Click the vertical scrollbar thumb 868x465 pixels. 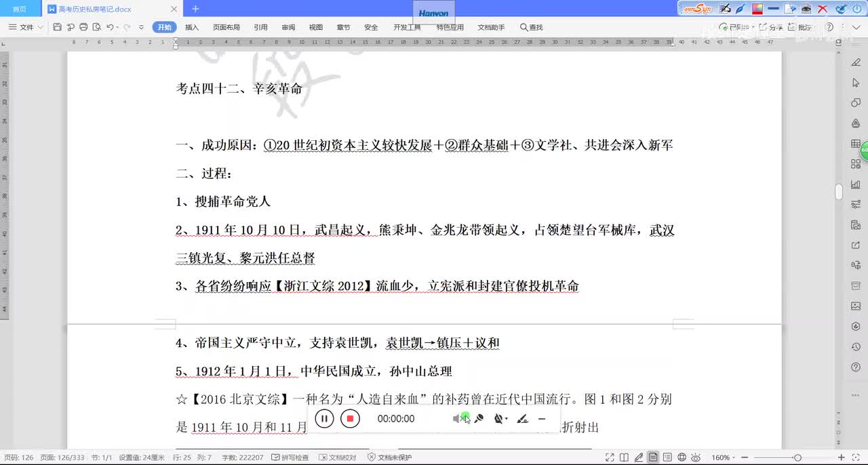coord(839,193)
